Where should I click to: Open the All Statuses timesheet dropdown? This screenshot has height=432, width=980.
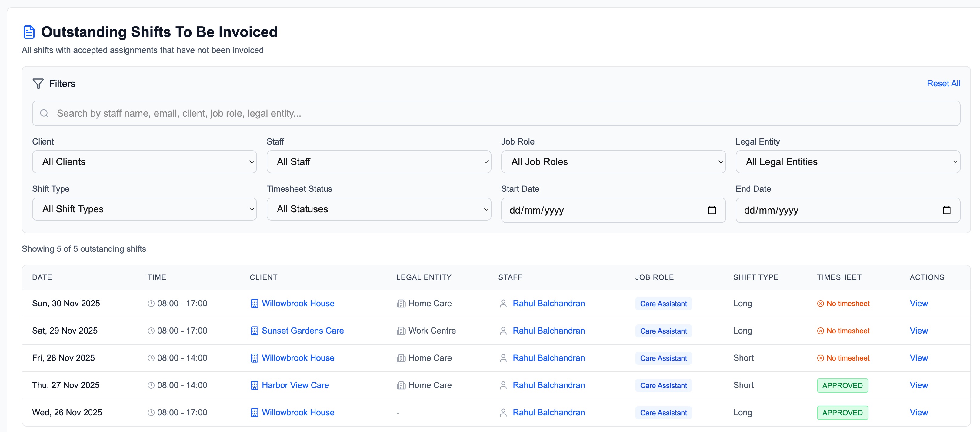[378, 209]
